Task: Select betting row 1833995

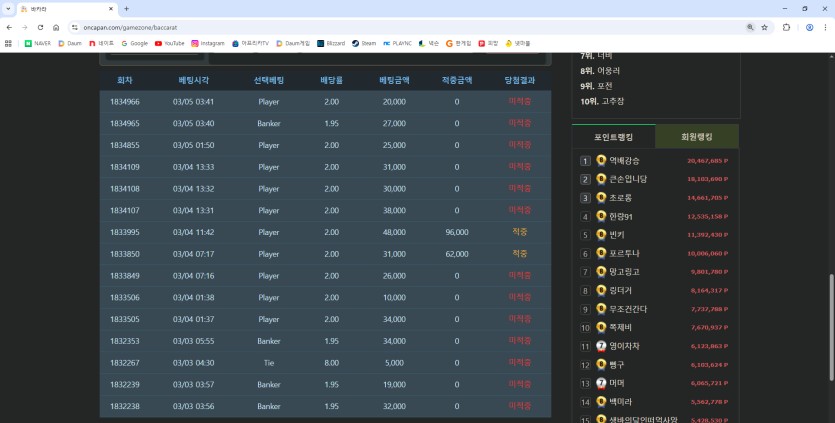Action: pos(325,232)
